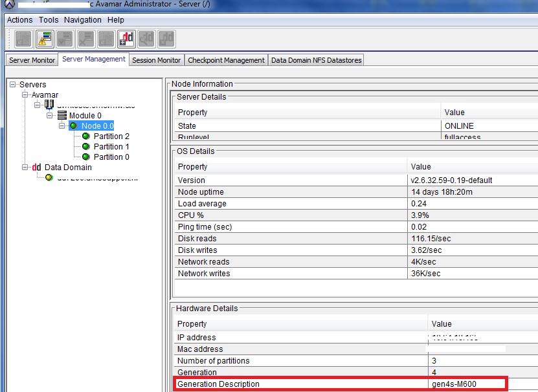Switch to the Server Monitor tab

point(32,60)
